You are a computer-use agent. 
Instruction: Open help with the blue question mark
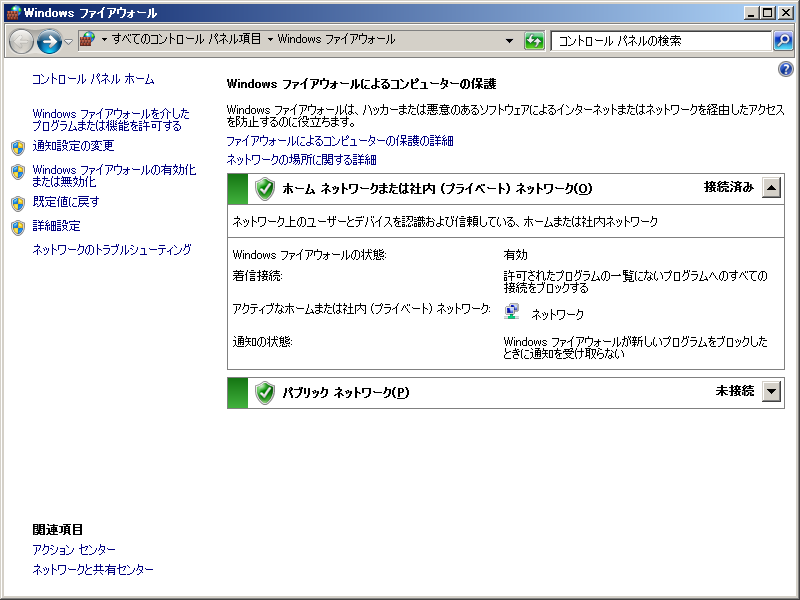pyautogui.click(x=786, y=69)
